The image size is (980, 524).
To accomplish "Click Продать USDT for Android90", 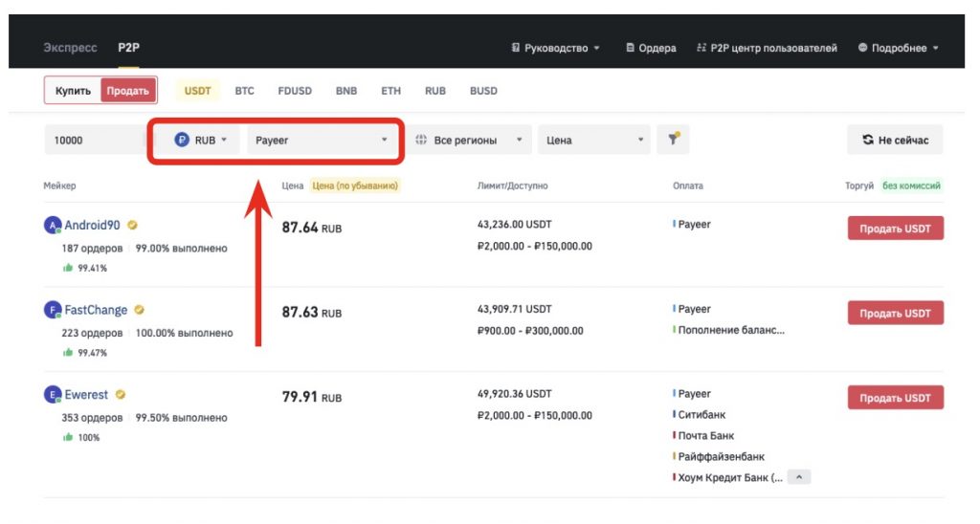I will pos(896,229).
